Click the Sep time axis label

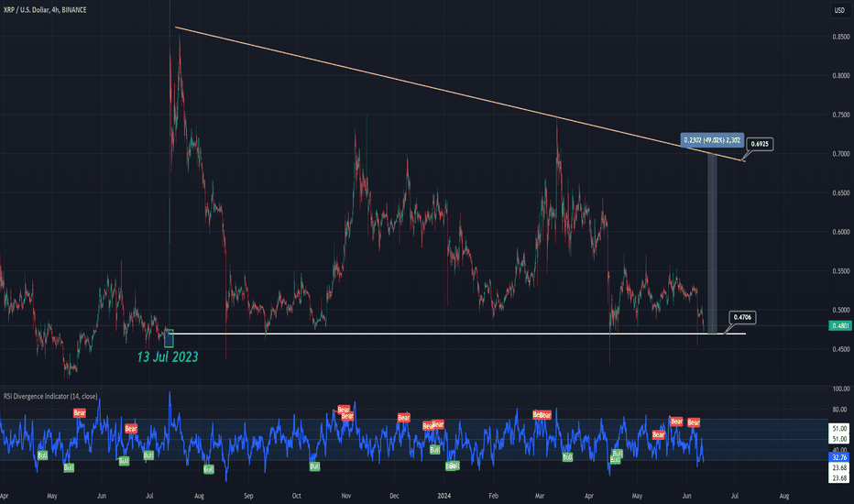248,496
